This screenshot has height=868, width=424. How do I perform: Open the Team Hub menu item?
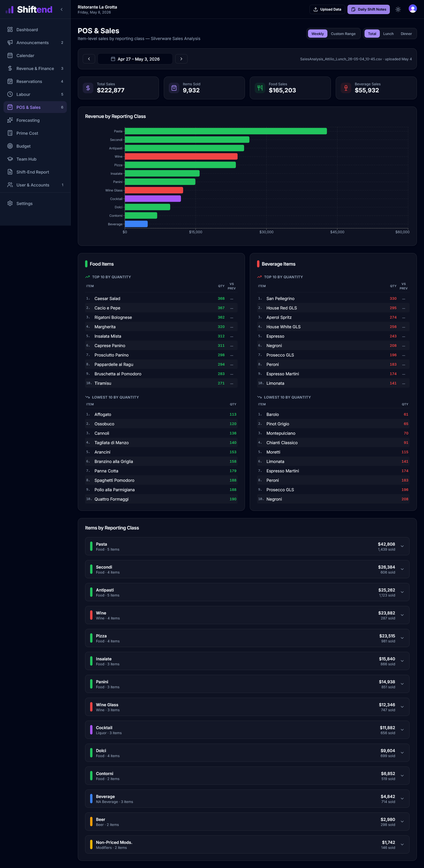35,159
